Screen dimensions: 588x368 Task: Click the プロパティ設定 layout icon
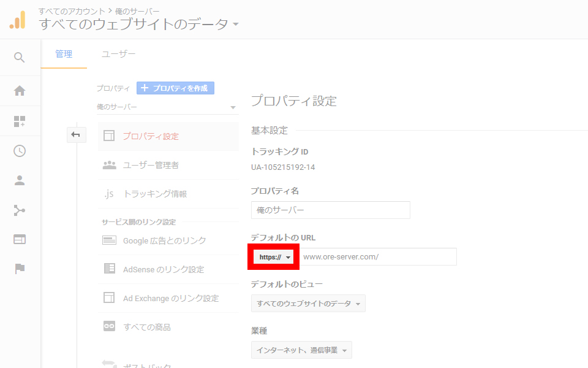click(x=109, y=136)
